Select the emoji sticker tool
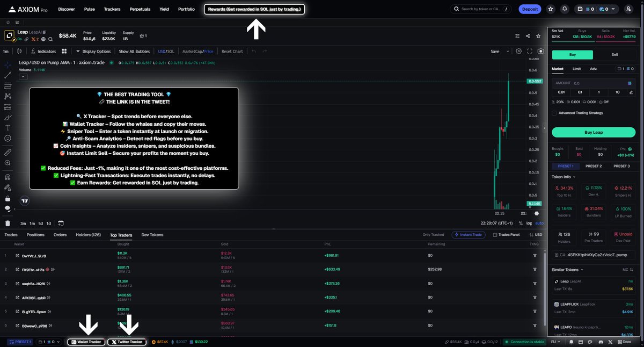 pos(8,139)
